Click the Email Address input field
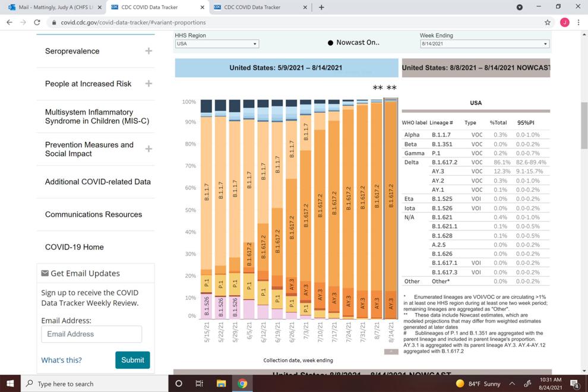 (91, 334)
